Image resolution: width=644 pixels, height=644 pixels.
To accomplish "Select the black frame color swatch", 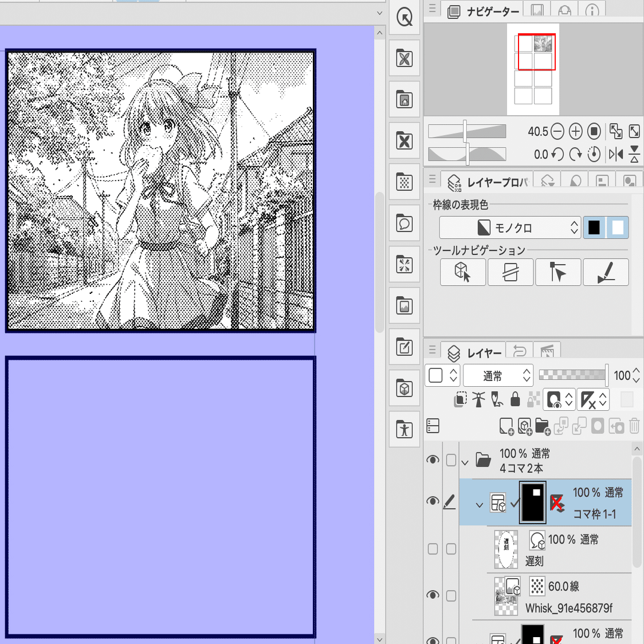I will [594, 227].
